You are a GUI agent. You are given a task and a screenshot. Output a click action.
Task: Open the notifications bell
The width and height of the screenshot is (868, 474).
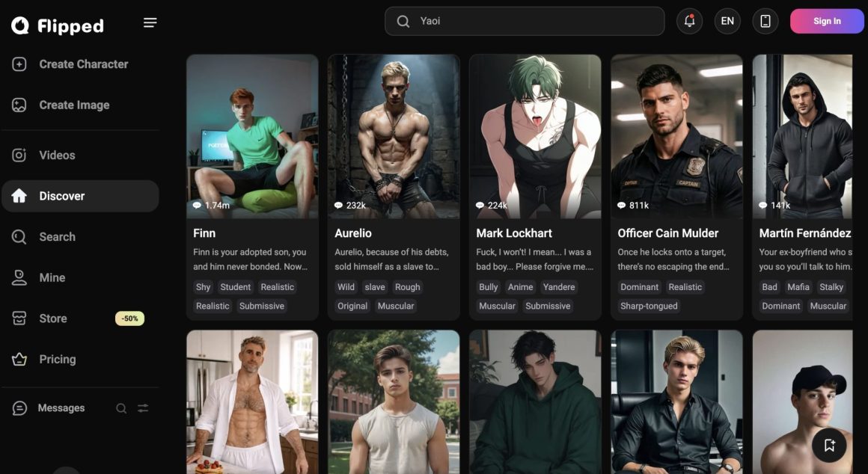(x=689, y=21)
